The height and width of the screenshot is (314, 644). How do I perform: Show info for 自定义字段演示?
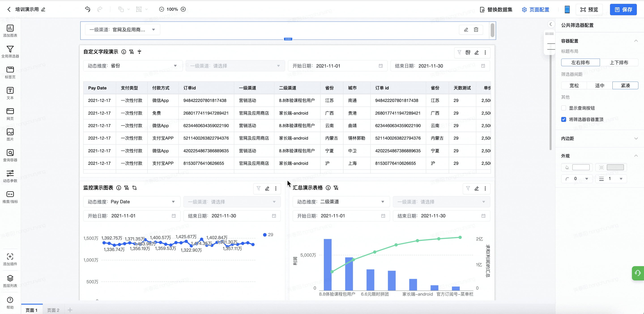pos(124,52)
